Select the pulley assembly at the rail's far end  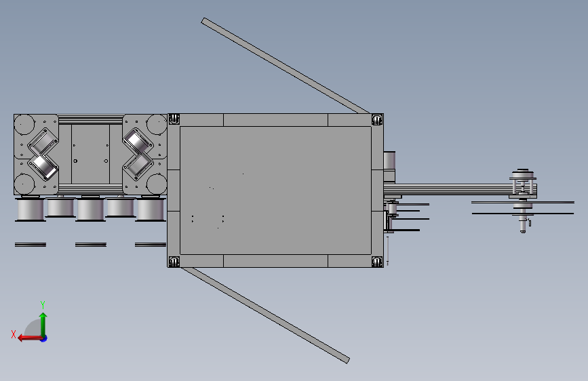coord(523,200)
